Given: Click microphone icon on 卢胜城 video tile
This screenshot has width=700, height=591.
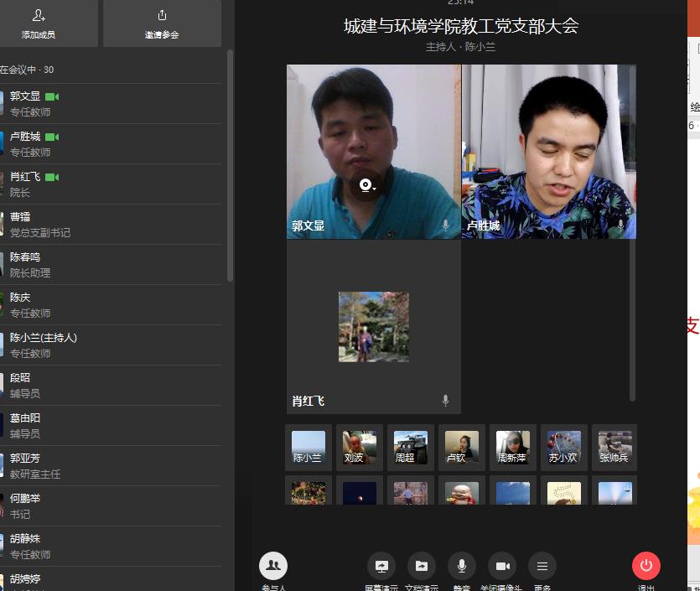Looking at the screenshot, I should (x=620, y=225).
